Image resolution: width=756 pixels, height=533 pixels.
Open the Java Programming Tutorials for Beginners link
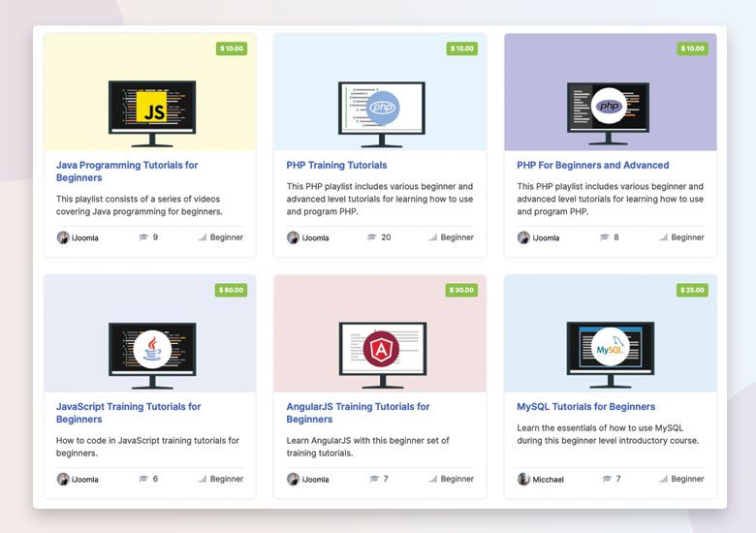(127, 172)
